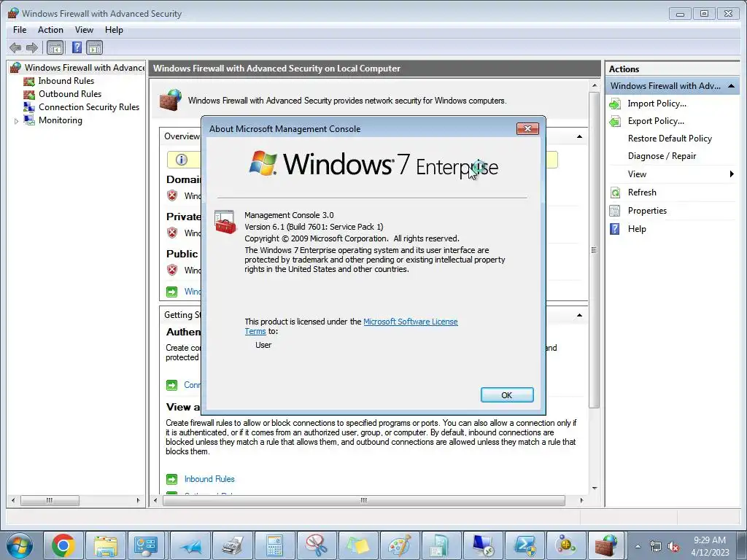Click center pane horizontal scrollbar thumb
Screen dimensions: 747x560
pyautogui.click(x=364, y=500)
